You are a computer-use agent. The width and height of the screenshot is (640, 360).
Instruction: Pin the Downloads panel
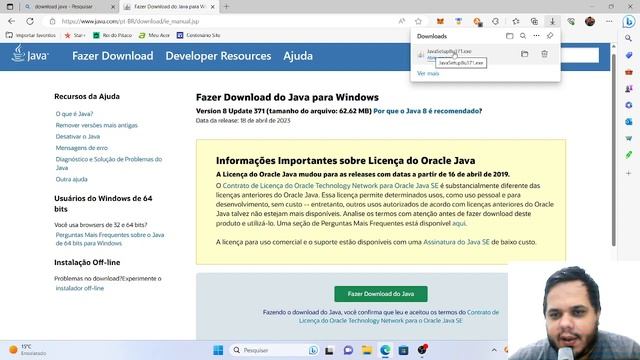550,36
